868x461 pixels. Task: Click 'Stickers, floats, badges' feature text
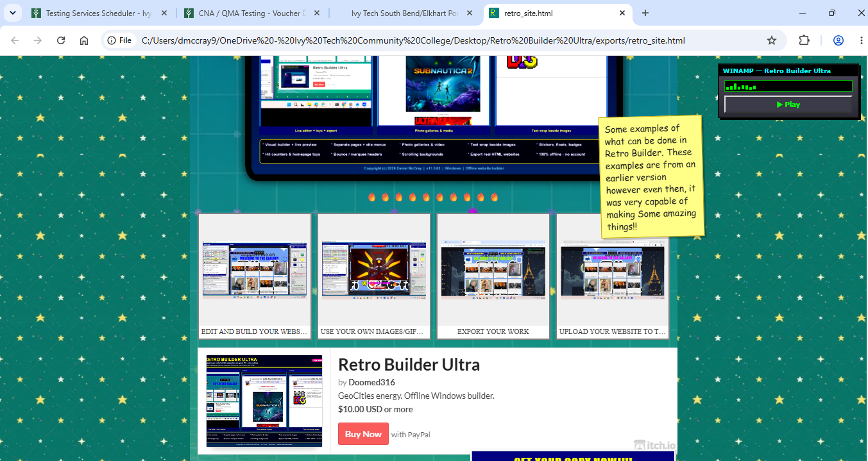pos(561,145)
